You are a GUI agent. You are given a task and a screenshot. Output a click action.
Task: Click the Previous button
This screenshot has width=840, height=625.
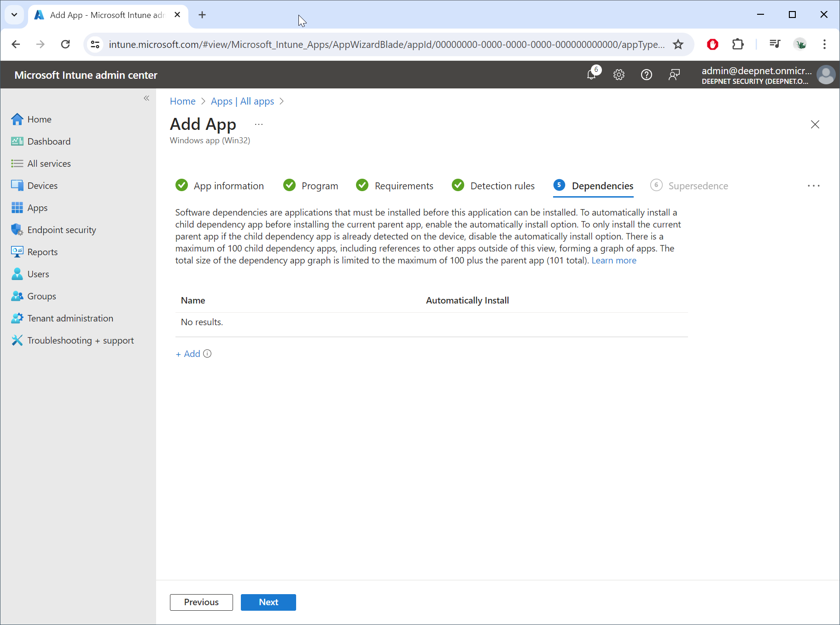coord(201,602)
